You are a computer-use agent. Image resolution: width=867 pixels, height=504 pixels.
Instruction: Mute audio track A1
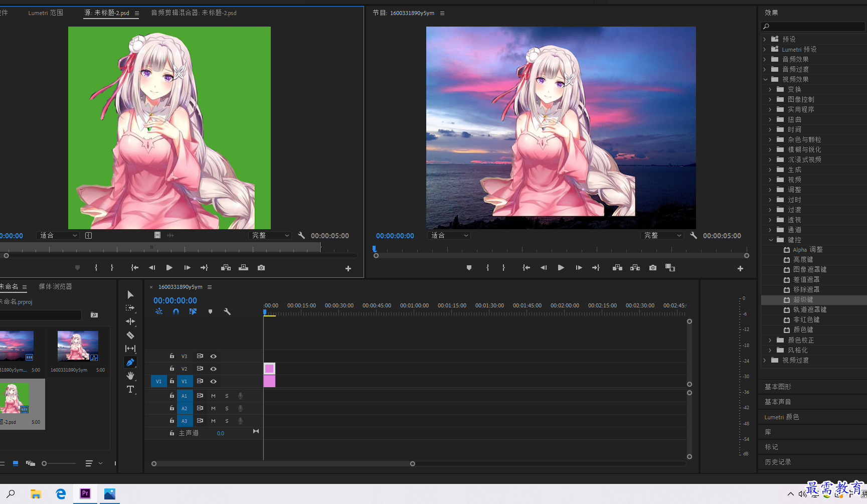pos(213,396)
